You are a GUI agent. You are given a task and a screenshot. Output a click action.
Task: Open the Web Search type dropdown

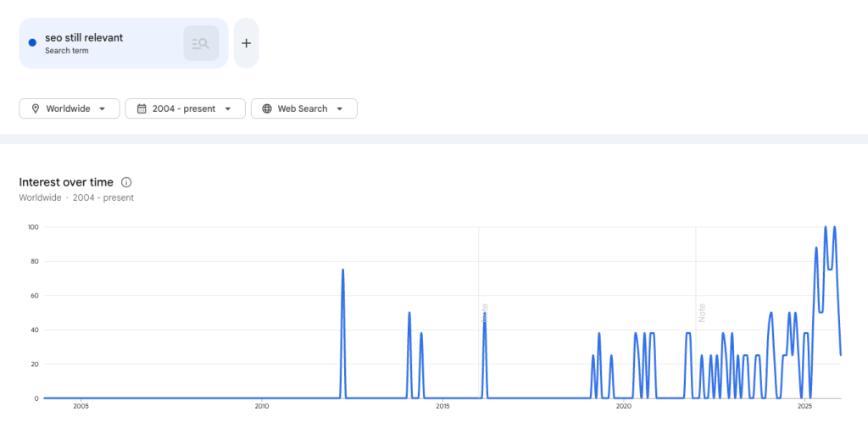(x=304, y=108)
